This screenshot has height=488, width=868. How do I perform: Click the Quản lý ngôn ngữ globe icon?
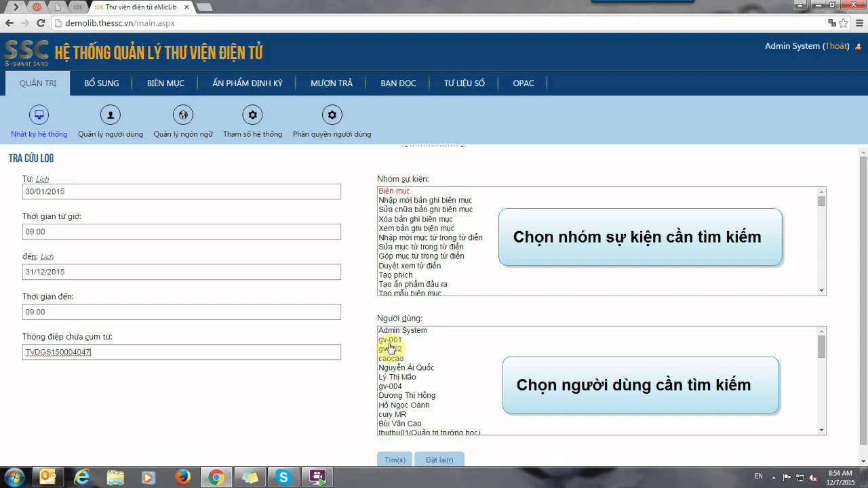click(x=182, y=115)
